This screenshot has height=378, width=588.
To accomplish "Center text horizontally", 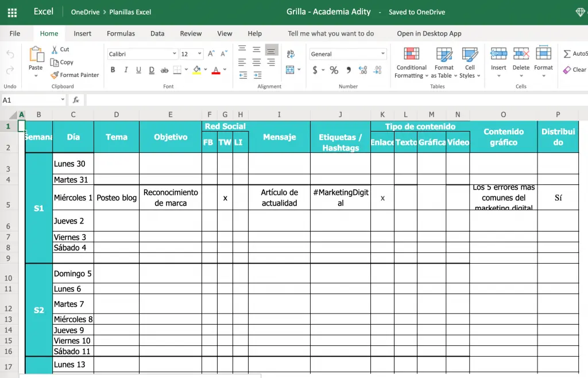I will click(257, 62).
